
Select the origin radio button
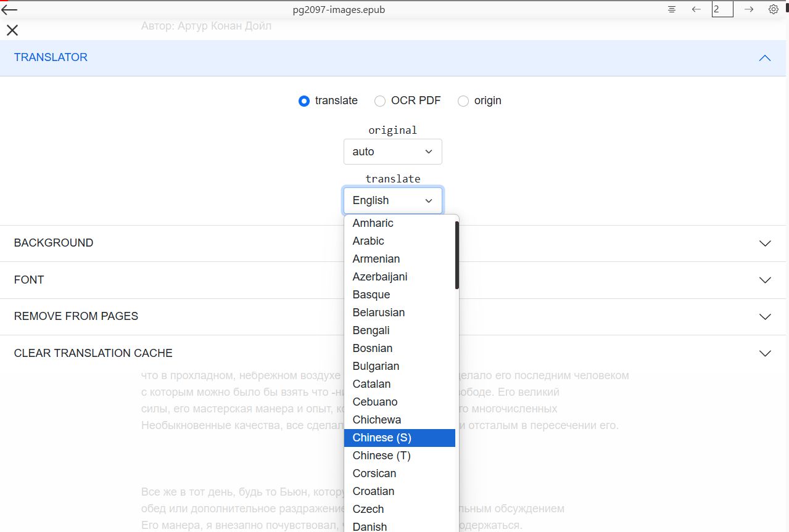pos(463,100)
